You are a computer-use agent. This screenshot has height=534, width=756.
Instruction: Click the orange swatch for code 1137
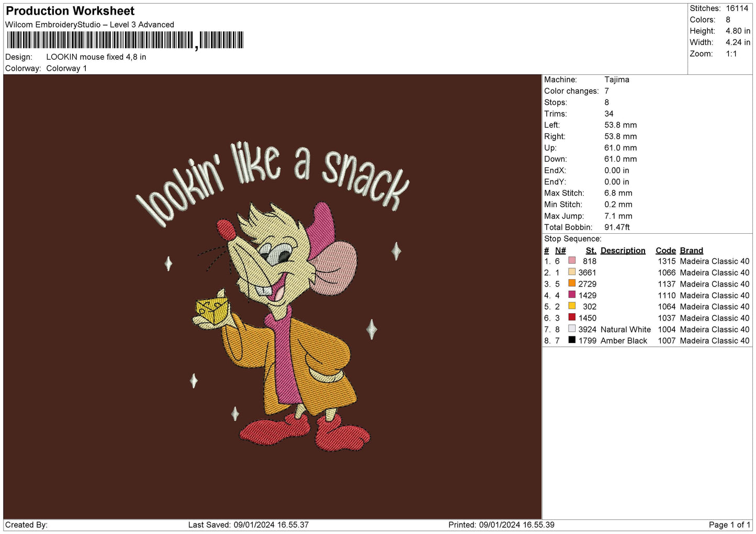click(x=572, y=283)
